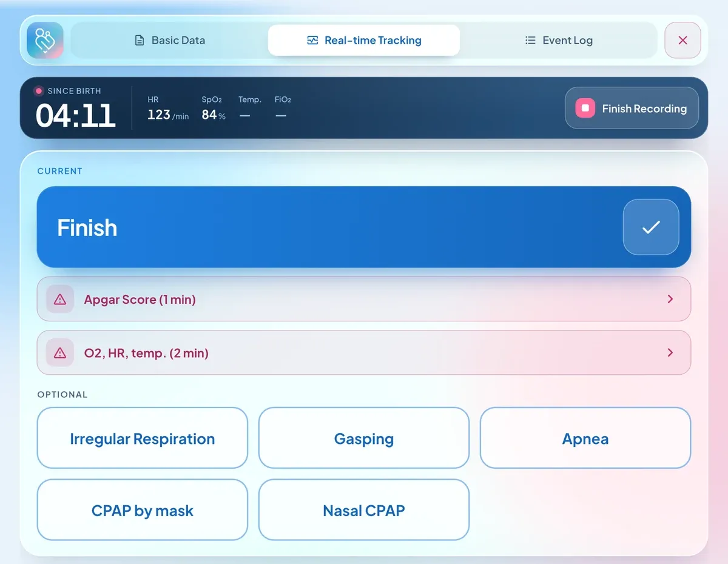Expand the O2, HR, temp. (2 min) chevron
The height and width of the screenshot is (564, 728).
point(670,352)
